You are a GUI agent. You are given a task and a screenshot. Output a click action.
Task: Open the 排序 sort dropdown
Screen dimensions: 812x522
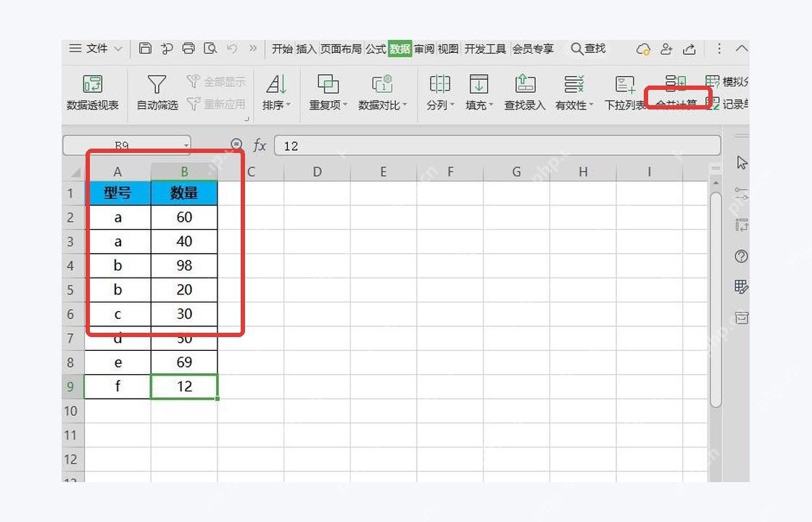pos(276,94)
